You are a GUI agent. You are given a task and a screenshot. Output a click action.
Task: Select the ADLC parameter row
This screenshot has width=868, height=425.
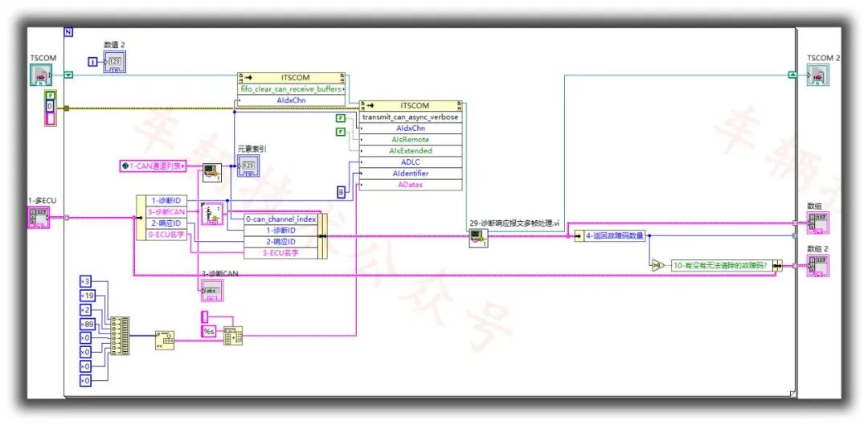coord(411,162)
